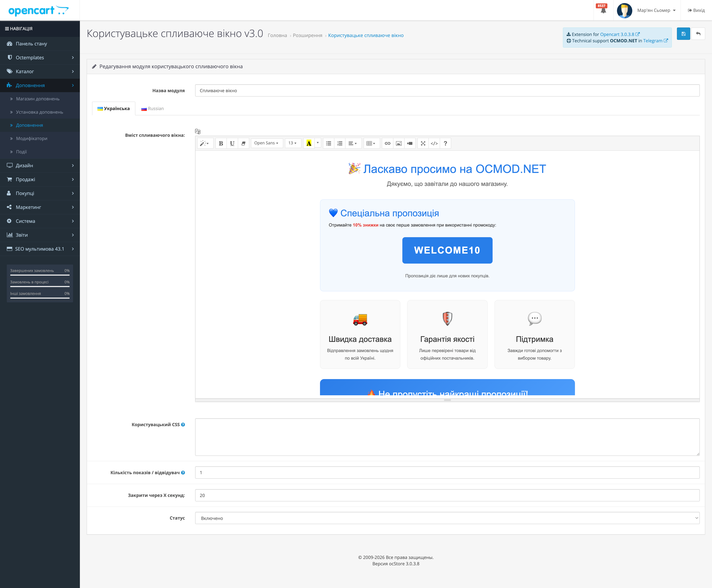Open Модифікатори submenu item
This screenshot has width=712, height=588.
point(40,139)
